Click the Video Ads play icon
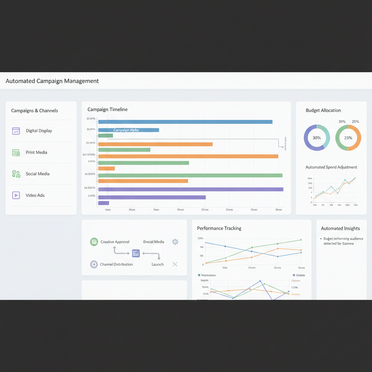This screenshot has height=372, width=372. click(x=16, y=195)
